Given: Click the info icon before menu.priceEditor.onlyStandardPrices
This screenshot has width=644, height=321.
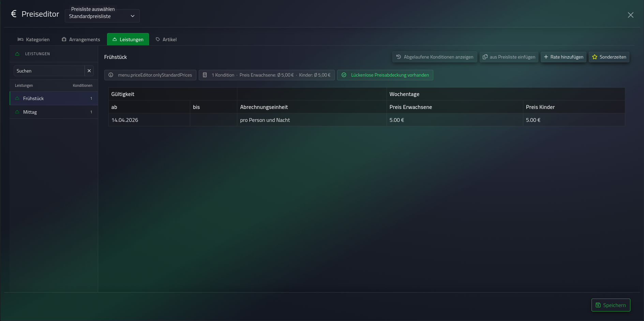Looking at the screenshot, I should pyautogui.click(x=111, y=75).
